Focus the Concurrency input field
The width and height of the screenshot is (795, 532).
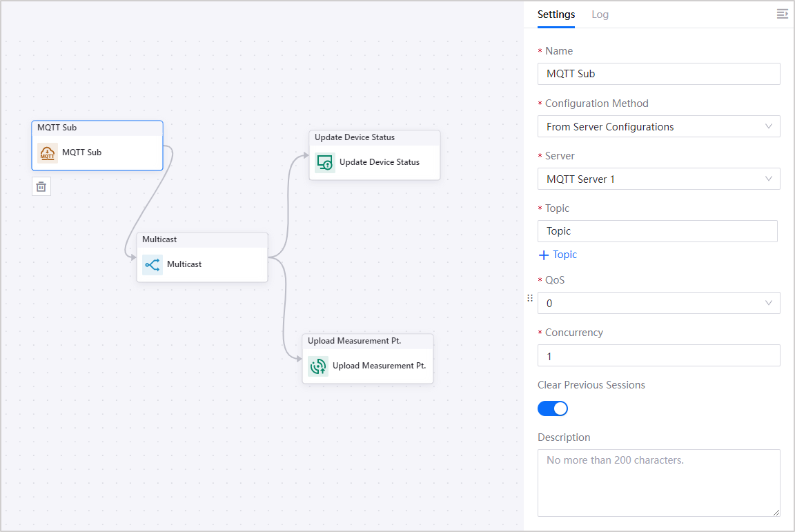click(x=658, y=355)
